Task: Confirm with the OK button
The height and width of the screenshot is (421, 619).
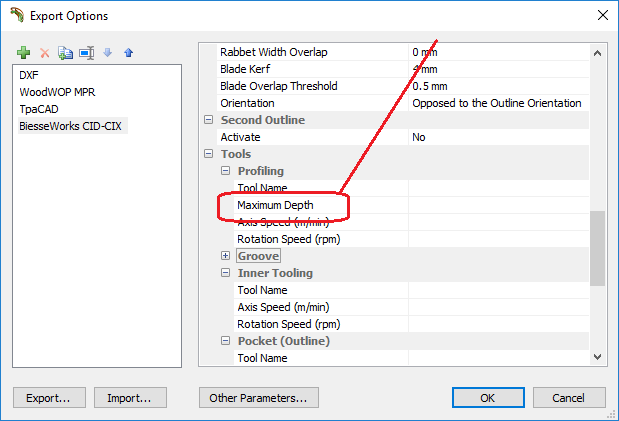Action: (x=487, y=398)
